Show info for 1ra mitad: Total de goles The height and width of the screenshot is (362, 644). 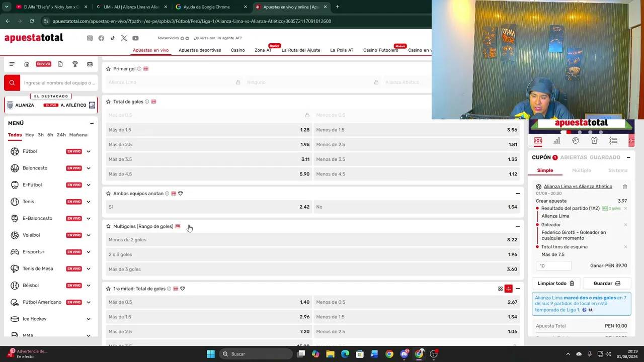click(x=169, y=289)
